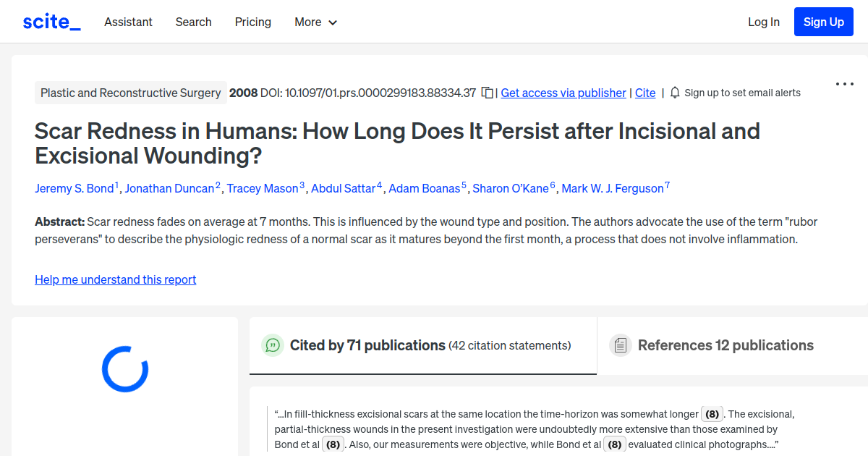This screenshot has width=868, height=456.
Task: Open the three-dot options menu
Action: [x=844, y=83]
